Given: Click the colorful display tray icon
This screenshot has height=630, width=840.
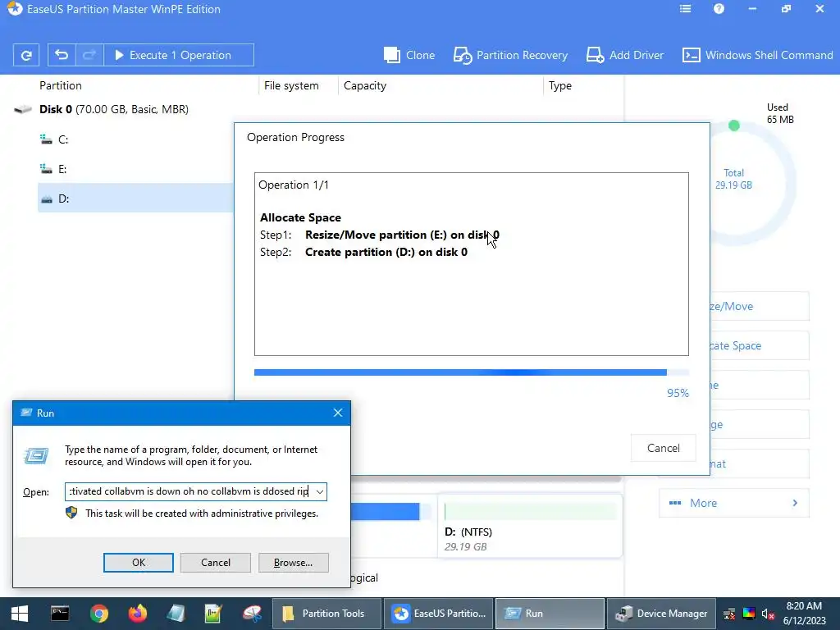Looking at the screenshot, I should (x=749, y=614).
